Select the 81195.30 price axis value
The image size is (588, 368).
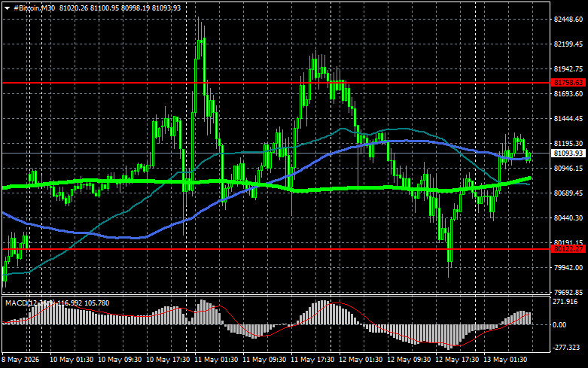(568, 144)
